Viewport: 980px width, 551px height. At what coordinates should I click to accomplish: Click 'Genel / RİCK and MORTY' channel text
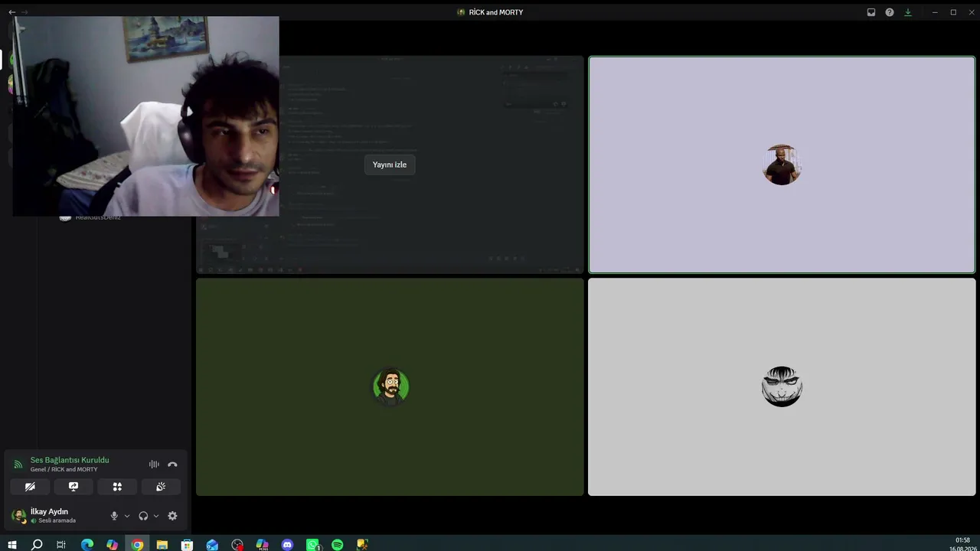pos(64,469)
